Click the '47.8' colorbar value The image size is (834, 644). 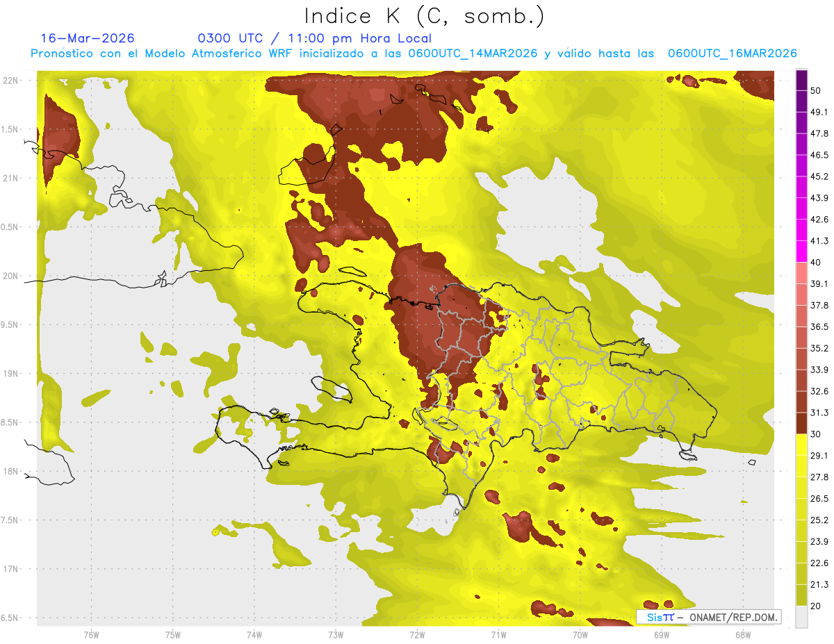pyautogui.click(x=819, y=133)
